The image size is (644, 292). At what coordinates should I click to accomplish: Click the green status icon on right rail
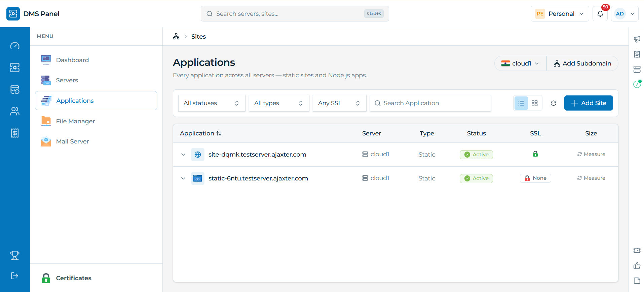637,84
